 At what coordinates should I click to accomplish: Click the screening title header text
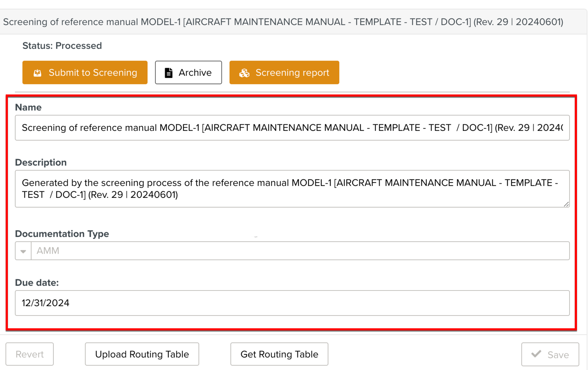coord(283,22)
